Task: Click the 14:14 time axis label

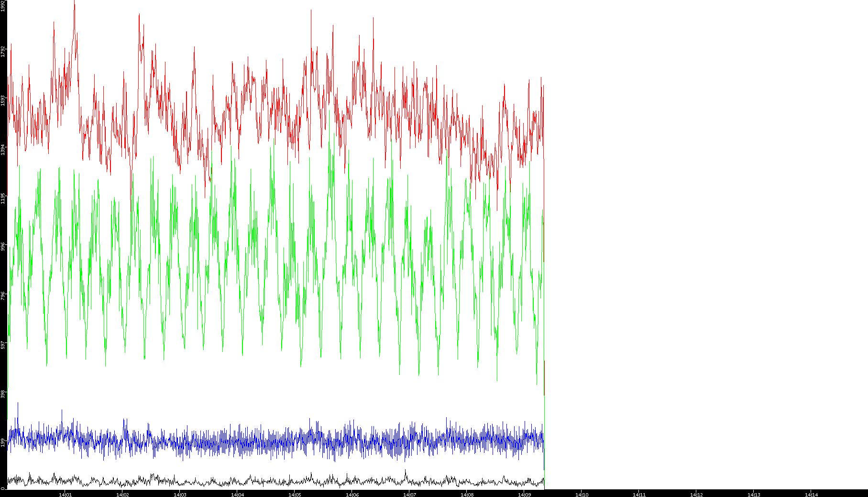Action: click(x=811, y=495)
